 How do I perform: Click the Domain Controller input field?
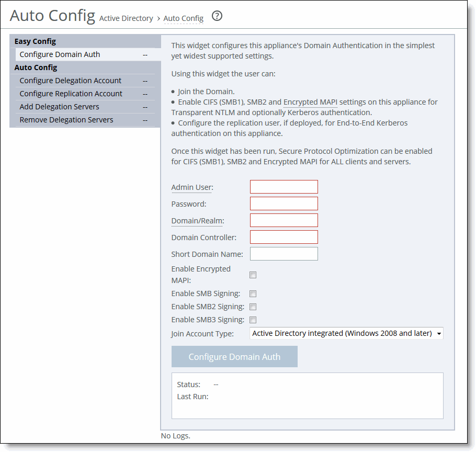coord(284,236)
